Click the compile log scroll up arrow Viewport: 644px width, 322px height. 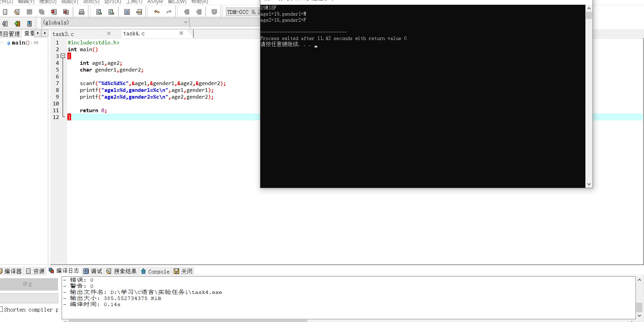[639, 280]
